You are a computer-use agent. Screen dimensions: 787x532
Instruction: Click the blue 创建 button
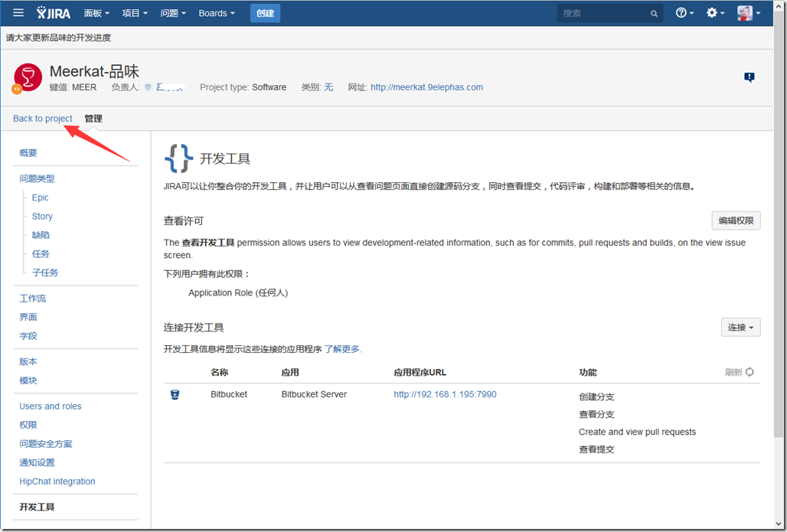click(265, 13)
